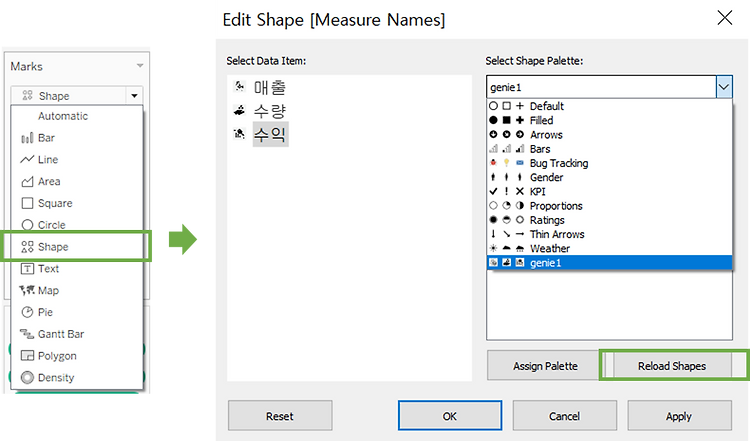750x441 pixels.
Task: Select Circle mark type
Action: pyautogui.click(x=77, y=225)
